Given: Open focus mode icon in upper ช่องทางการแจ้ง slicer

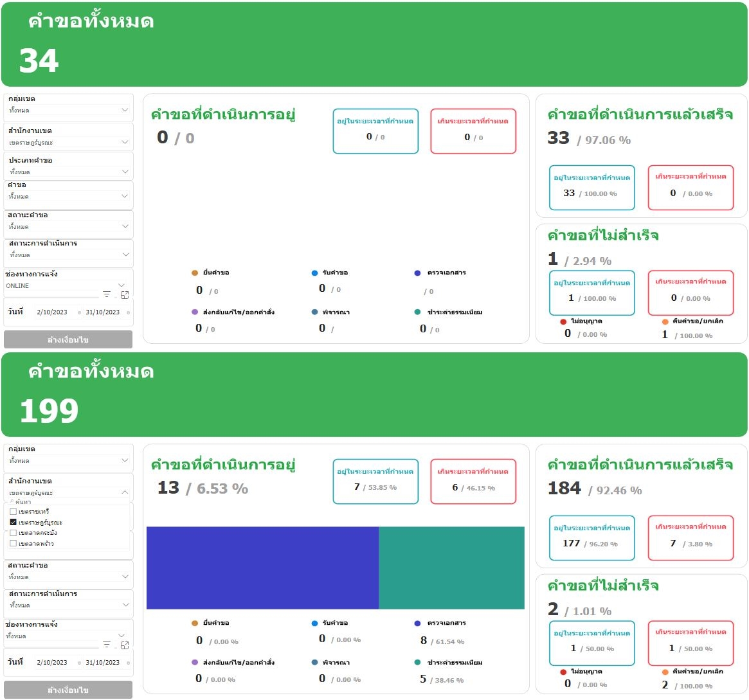Looking at the screenshot, I should point(125,294).
